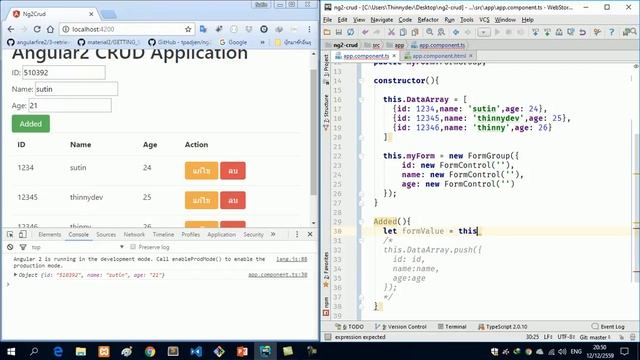Click the VCS Update Project icon
640x360 pixels.
(x=536, y=32)
